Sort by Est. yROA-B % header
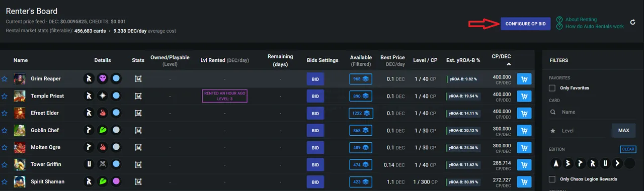Screen dimensions: 644x191 coord(463,60)
